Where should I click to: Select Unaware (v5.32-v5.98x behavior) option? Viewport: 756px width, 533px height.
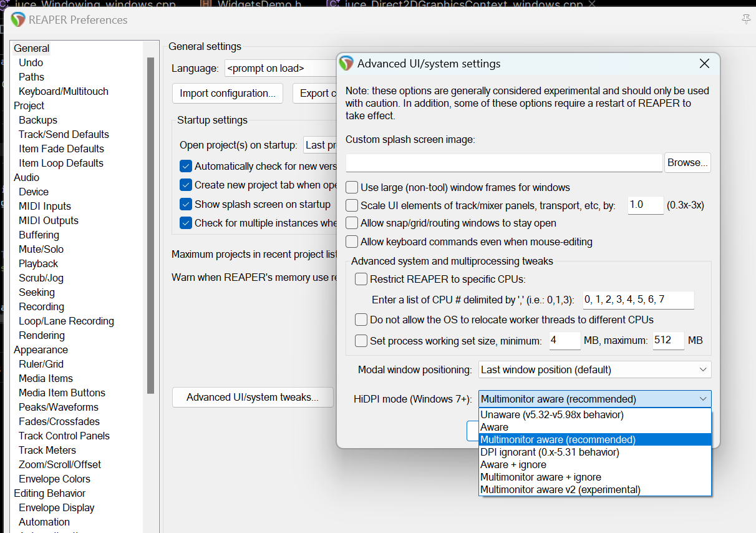[595, 414]
